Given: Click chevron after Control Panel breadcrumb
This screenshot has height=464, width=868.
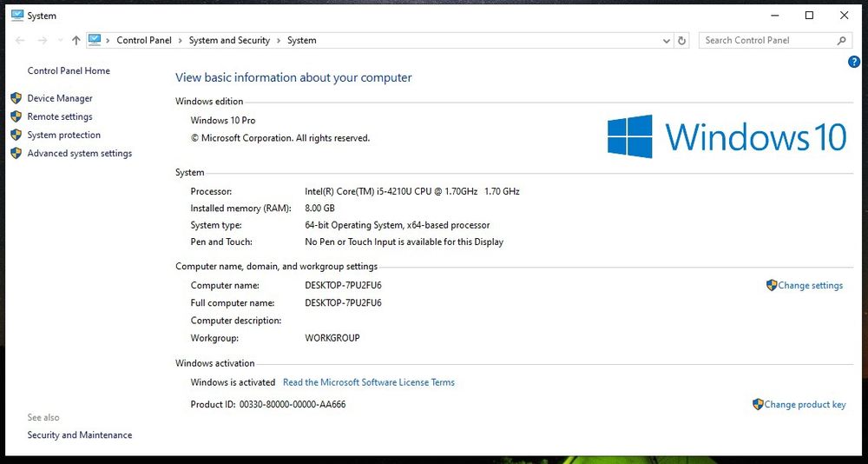Looking at the screenshot, I should 181,41.
